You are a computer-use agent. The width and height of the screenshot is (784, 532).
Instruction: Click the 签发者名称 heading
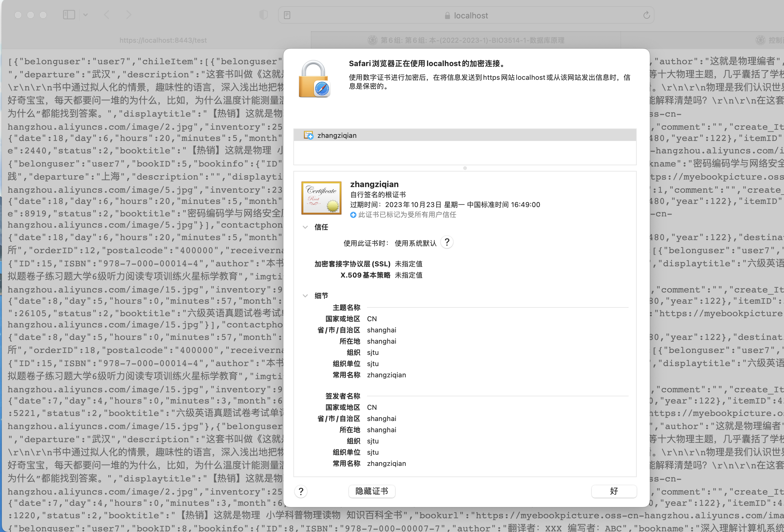(x=343, y=396)
